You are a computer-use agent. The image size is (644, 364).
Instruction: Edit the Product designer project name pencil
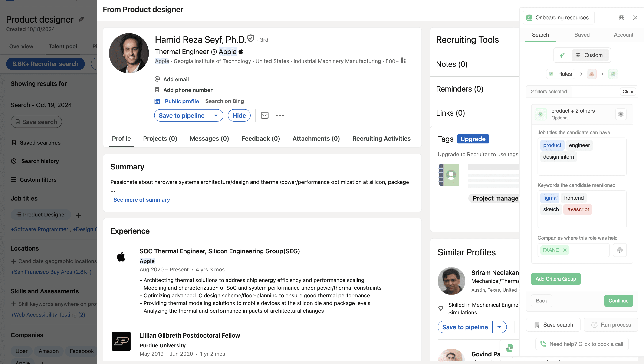tap(81, 19)
